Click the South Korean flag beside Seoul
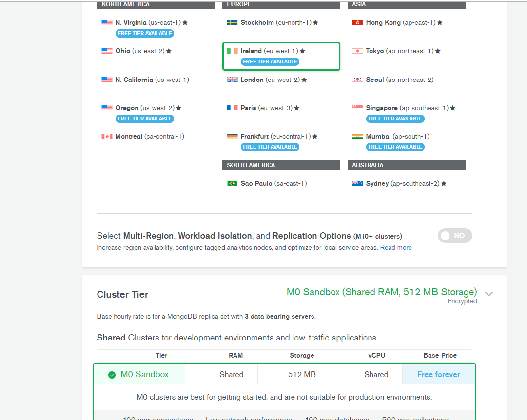Viewport: 527px width, 420px height. tap(357, 80)
